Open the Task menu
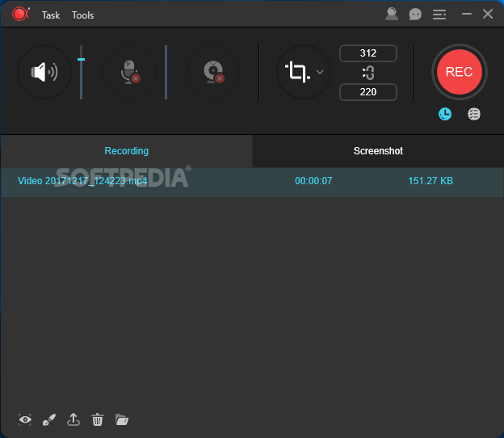The width and height of the screenshot is (504, 438). pos(51,15)
